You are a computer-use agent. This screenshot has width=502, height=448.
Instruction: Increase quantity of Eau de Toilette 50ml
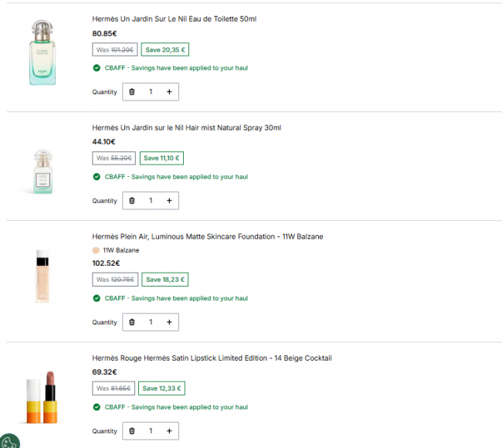[169, 92]
